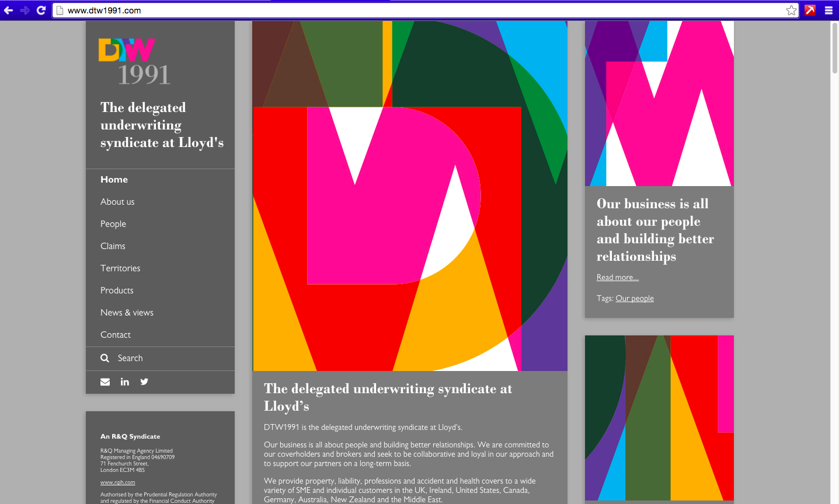The height and width of the screenshot is (504, 839).
Task: Select Products in the navigation
Action: tap(117, 290)
